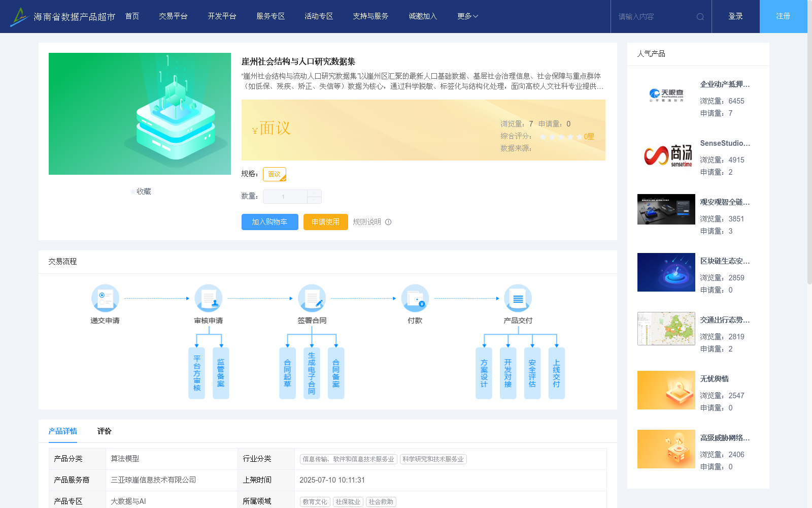The width and height of the screenshot is (812, 508).
Task: Click the 付款 payment step icon
Action: click(415, 298)
